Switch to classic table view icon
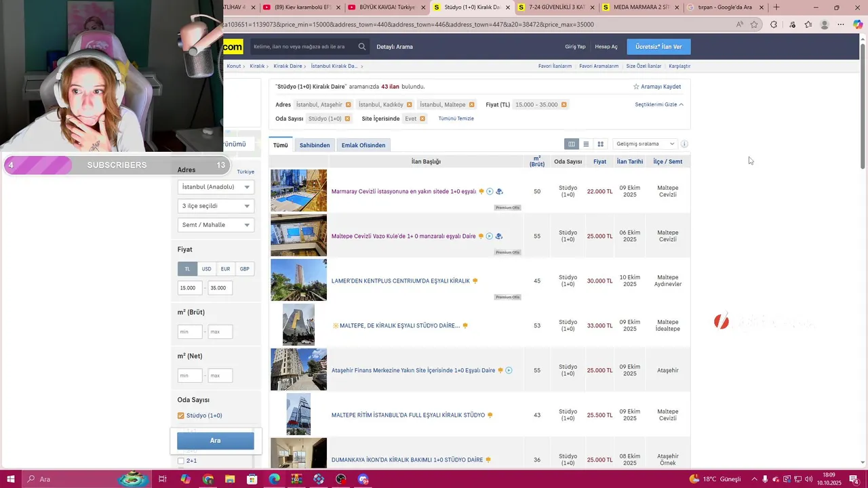This screenshot has width=868, height=488. (x=572, y=144)
